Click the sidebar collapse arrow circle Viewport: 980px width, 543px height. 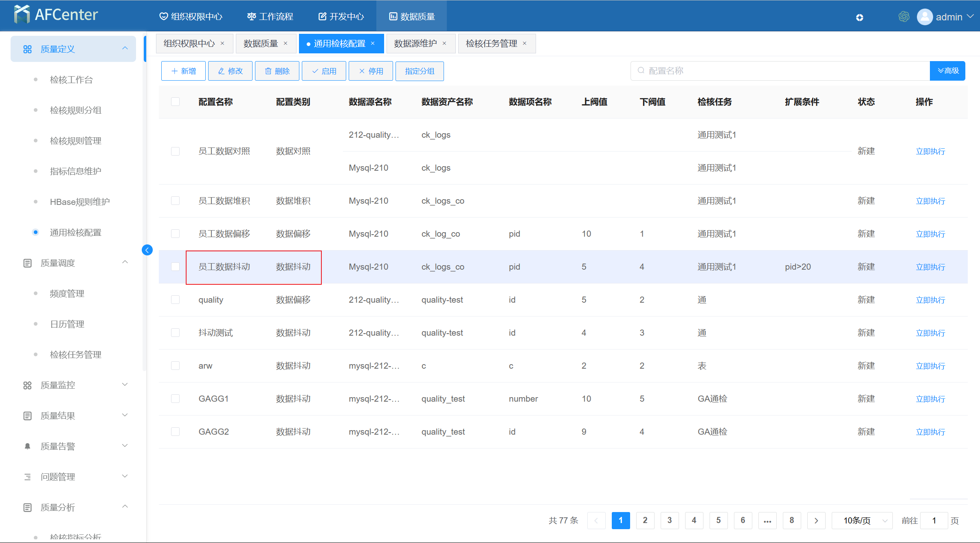[147, 250]
